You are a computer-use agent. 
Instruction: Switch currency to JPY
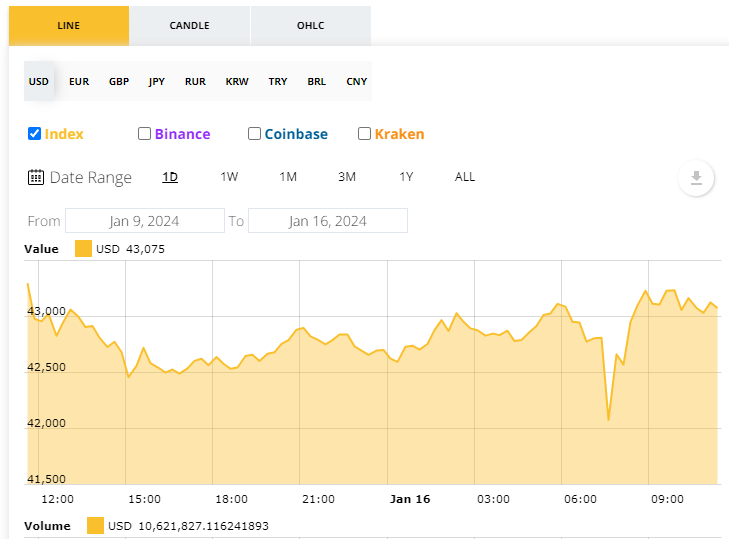click(x=157, y=81)
